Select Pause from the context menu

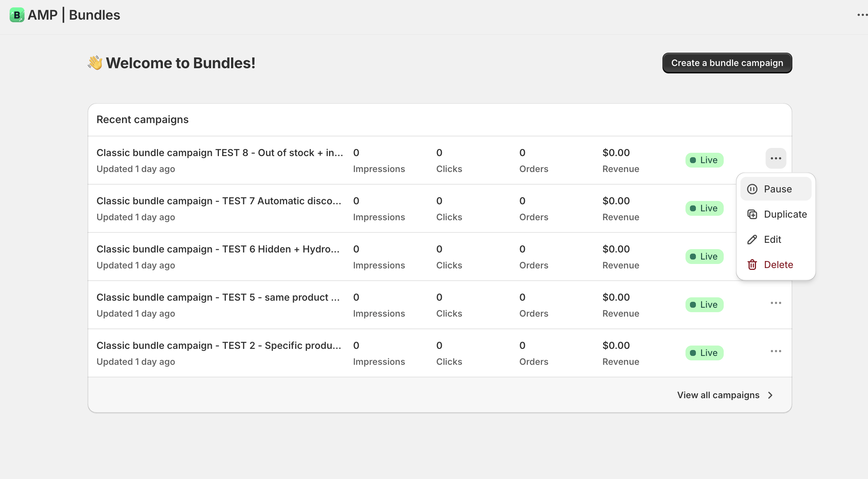[x=777, y=189]
